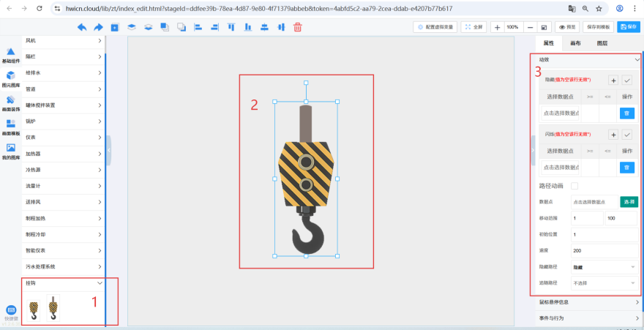Delete selection with the red trash icon

pyautogui.click(x=298, y=27)
